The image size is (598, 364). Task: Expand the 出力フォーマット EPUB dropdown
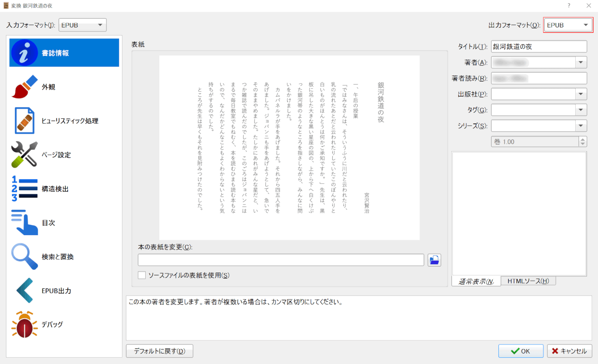[568, 25]
